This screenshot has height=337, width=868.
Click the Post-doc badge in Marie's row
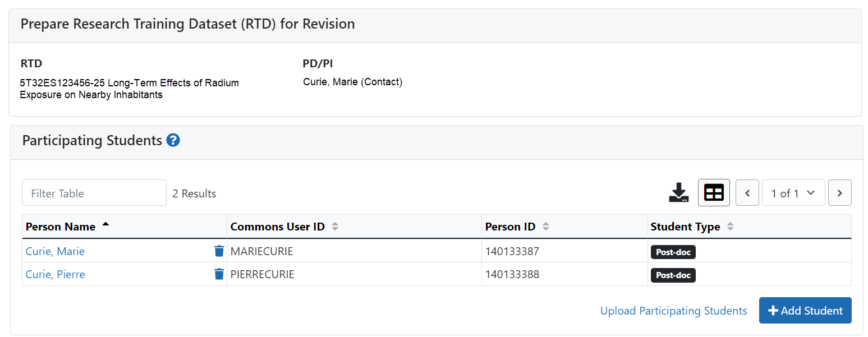(x=673, y=252)
